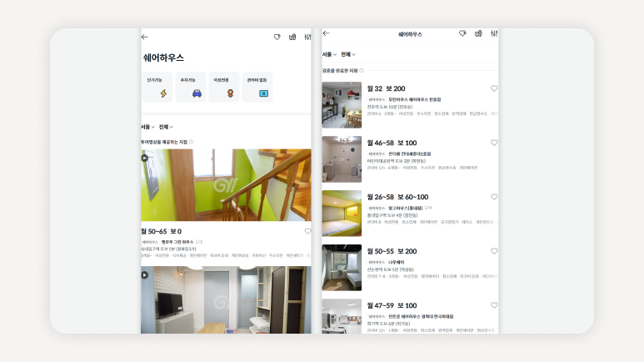Open favorites heart in right screen header
This screenshot has height=362, width=644.
point(462,33)
